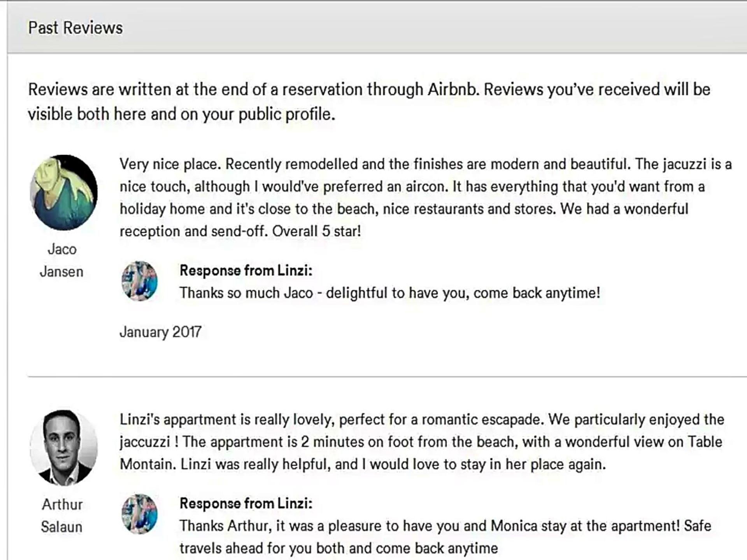Click Linzi's avatar in second response
The image size is (747, 560).
[140, 514]
